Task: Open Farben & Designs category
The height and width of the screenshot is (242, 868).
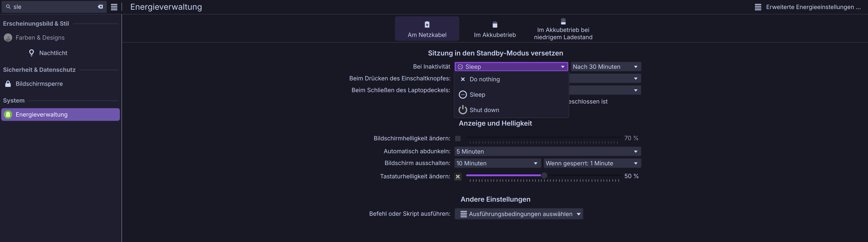Action: point(61,38)
